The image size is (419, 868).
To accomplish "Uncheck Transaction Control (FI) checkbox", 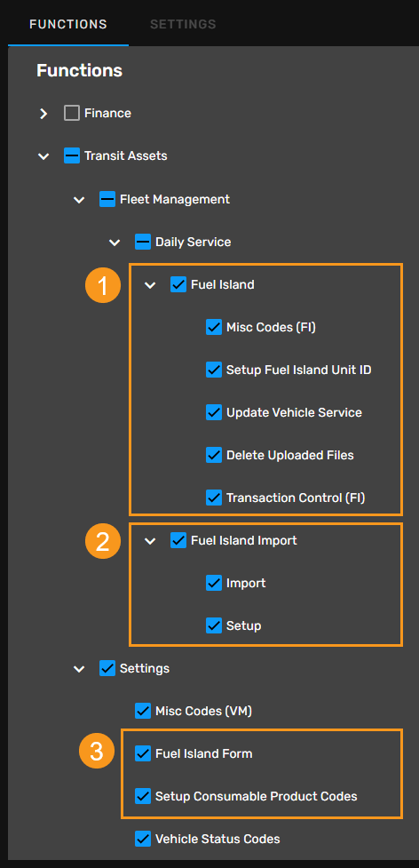I will pyautogui.click(x=213, y=498).
